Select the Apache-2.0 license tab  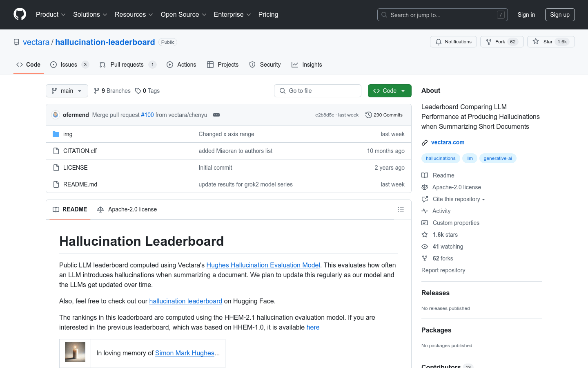click(x=127, y=209)
